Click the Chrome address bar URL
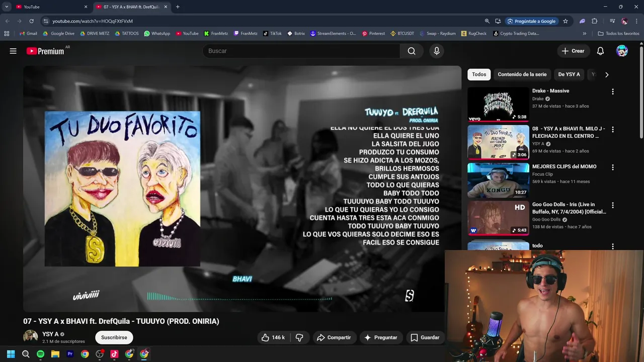This screenshot has width=644, height=362. tap(93, 21)
